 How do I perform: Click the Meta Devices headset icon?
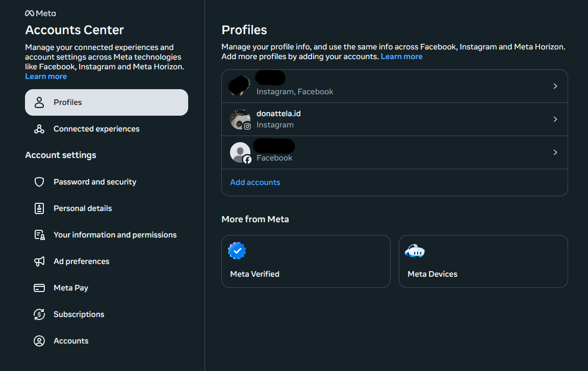415,250
